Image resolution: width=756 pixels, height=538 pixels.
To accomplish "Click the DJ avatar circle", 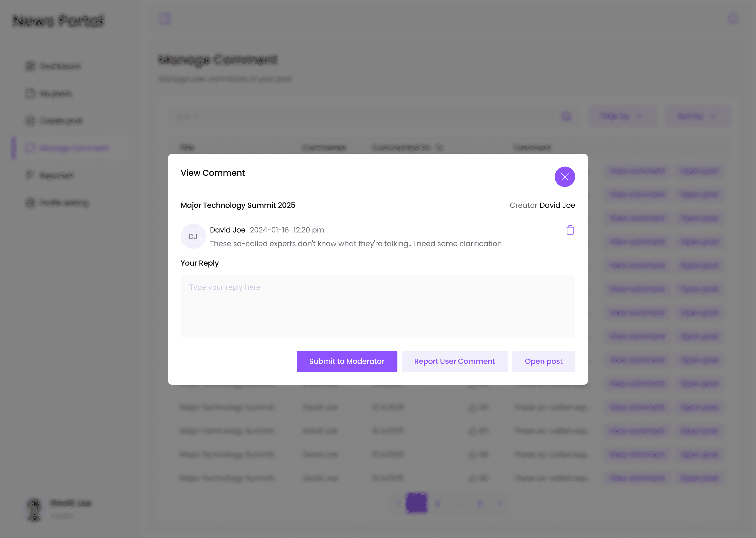I will 193,236.
